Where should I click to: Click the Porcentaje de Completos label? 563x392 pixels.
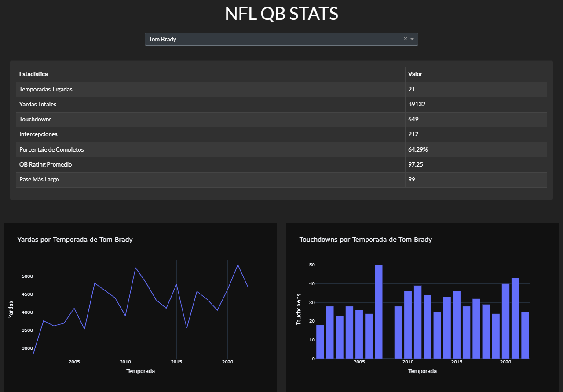point(51,149)
